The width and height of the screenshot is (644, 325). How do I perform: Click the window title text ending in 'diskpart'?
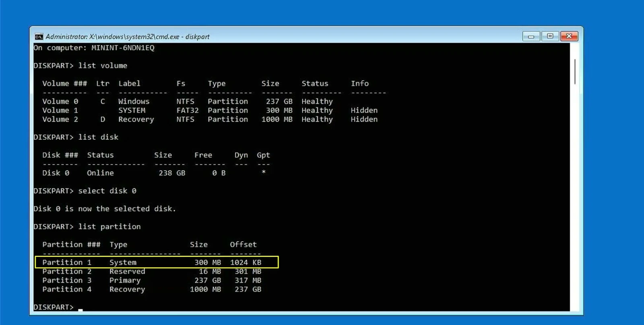128,37
